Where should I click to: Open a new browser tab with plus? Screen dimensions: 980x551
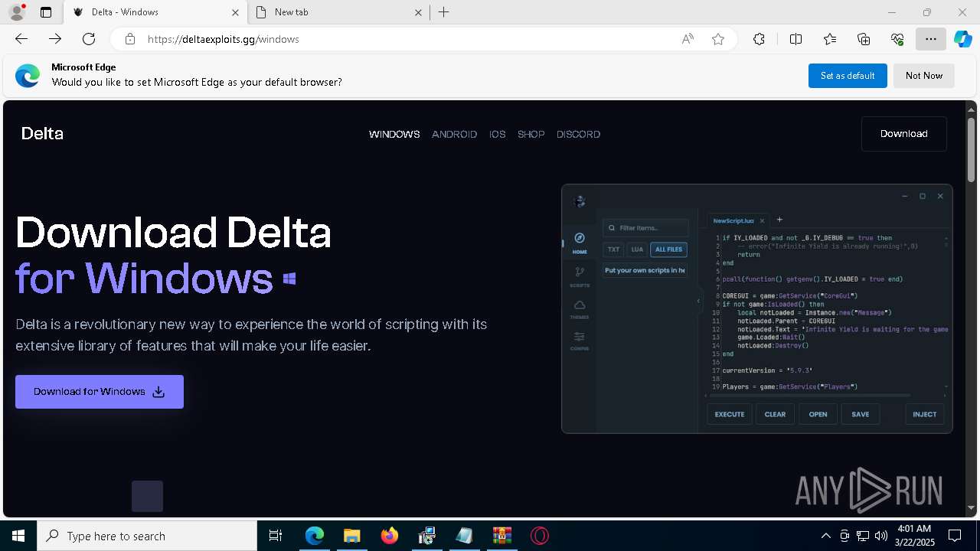[x=444, y=12]
